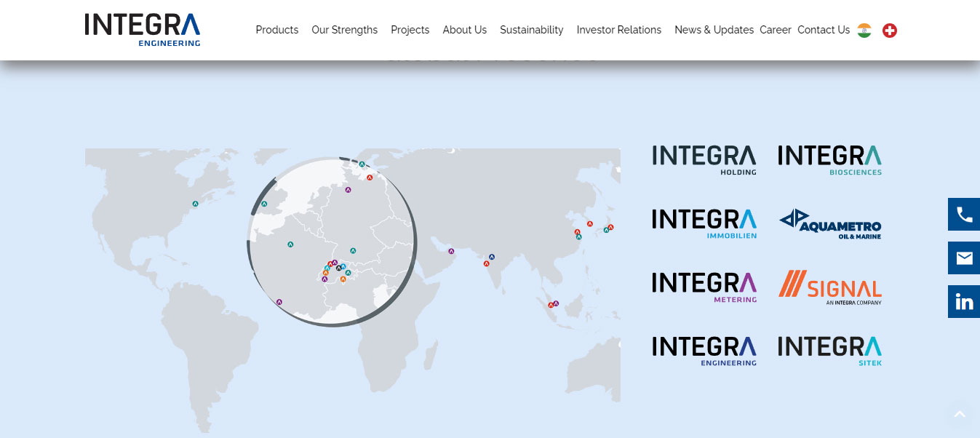Screen dimensions: 980x438
Task: Select the Swiss flag language icon
Action: [889, 30]
